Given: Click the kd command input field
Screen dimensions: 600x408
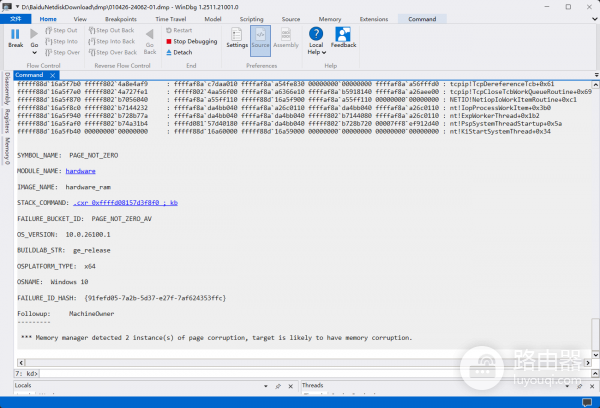Looking at the screenshot, I should tap(315, 373).
